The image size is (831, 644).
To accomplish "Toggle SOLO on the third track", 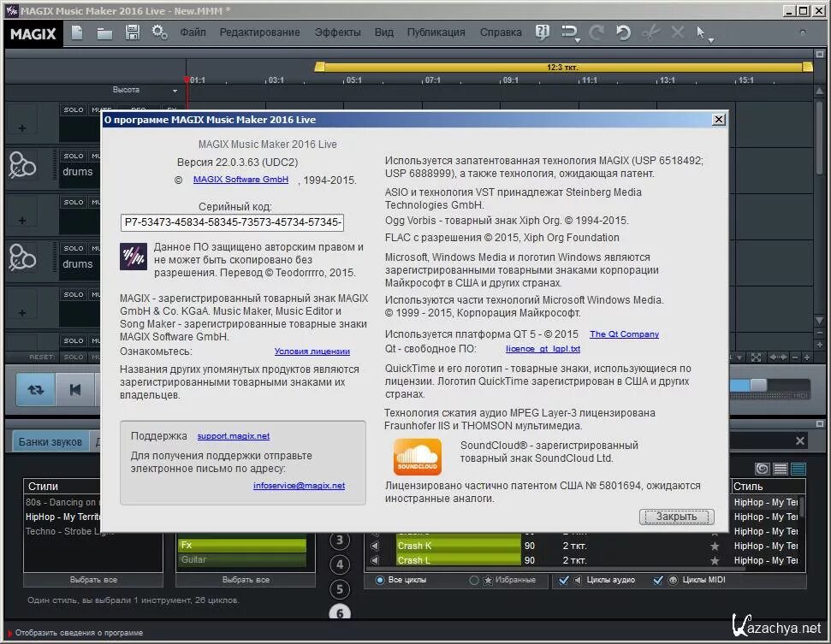I will (x=73, y=202).
